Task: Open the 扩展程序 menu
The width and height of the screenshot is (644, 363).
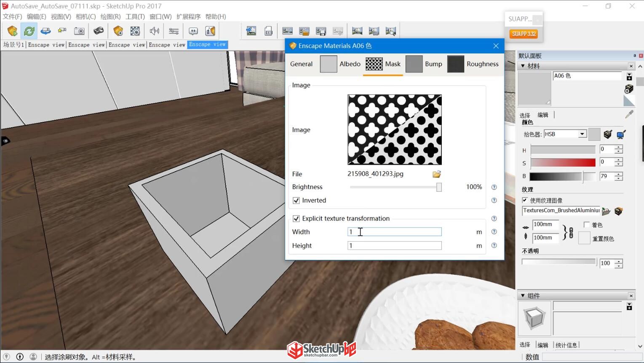Action: click(188, 16)
